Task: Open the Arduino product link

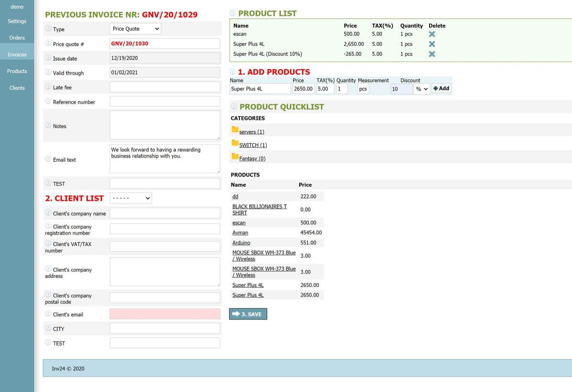Action: 241,243
